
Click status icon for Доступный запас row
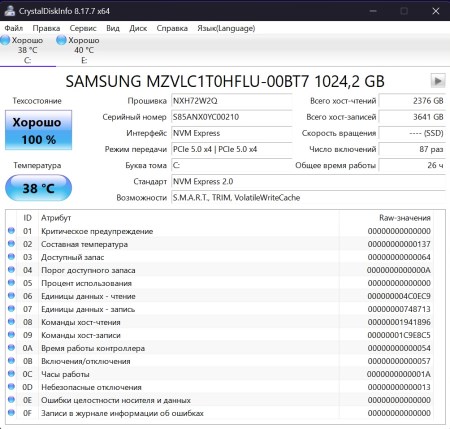tap(11, 257)
